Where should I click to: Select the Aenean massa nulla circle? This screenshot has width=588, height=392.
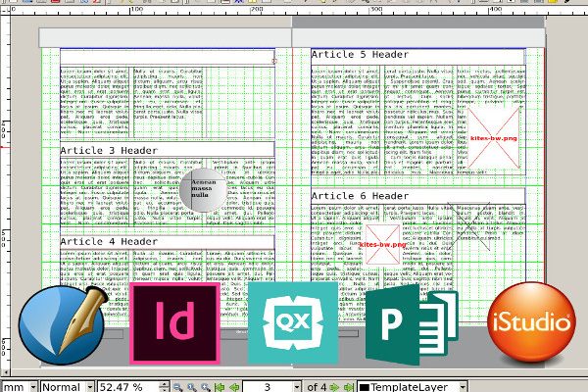tap(203, 190)
